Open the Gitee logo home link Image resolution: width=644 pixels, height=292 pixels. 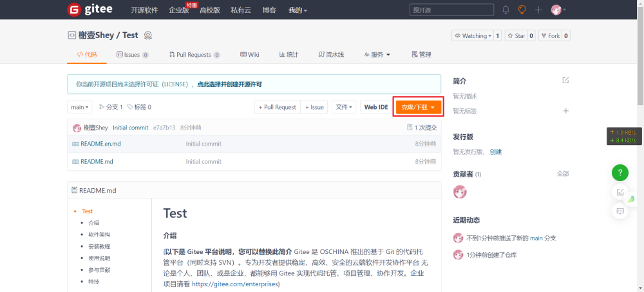point(90,10)
